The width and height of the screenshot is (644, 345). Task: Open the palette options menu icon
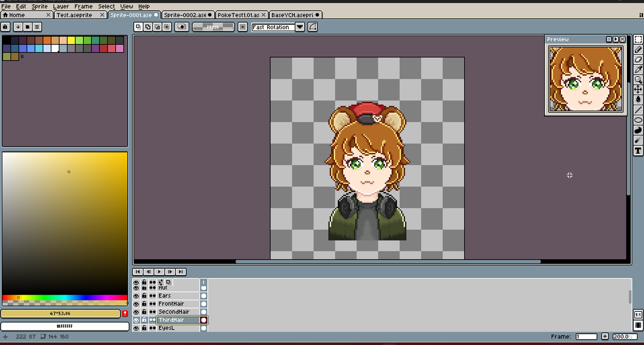(37, 27)
